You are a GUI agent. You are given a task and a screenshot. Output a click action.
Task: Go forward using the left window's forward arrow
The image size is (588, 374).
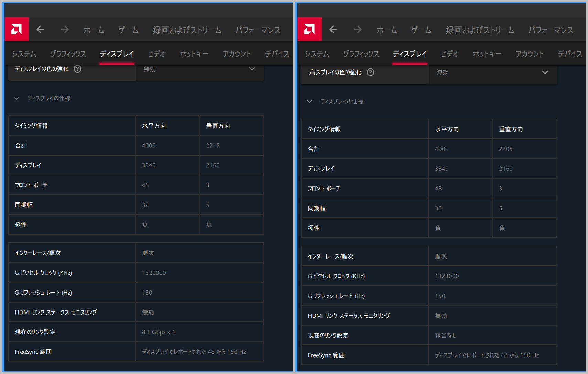65,30
